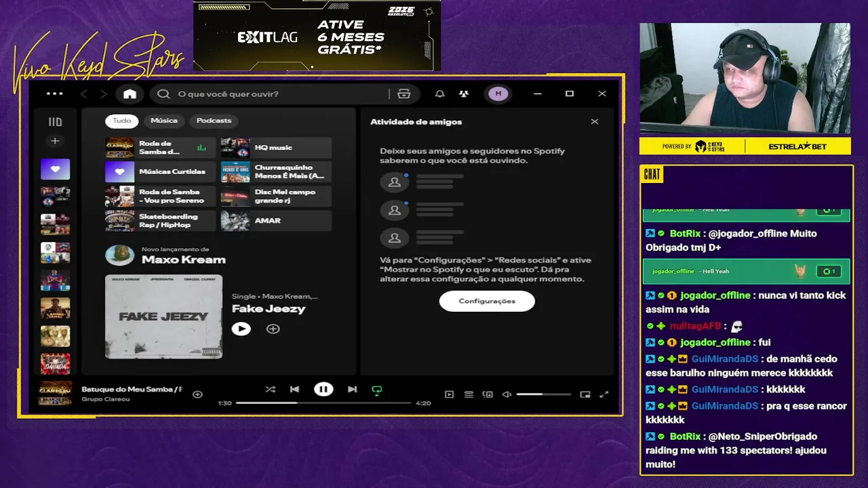868x488 pixels.
Task: Click the artist 'Grupo Clareou'
Action: click(106, 399)
